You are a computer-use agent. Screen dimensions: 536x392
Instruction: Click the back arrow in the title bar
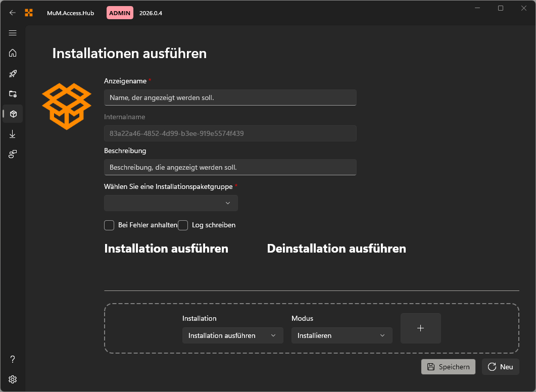pos(12,12)
